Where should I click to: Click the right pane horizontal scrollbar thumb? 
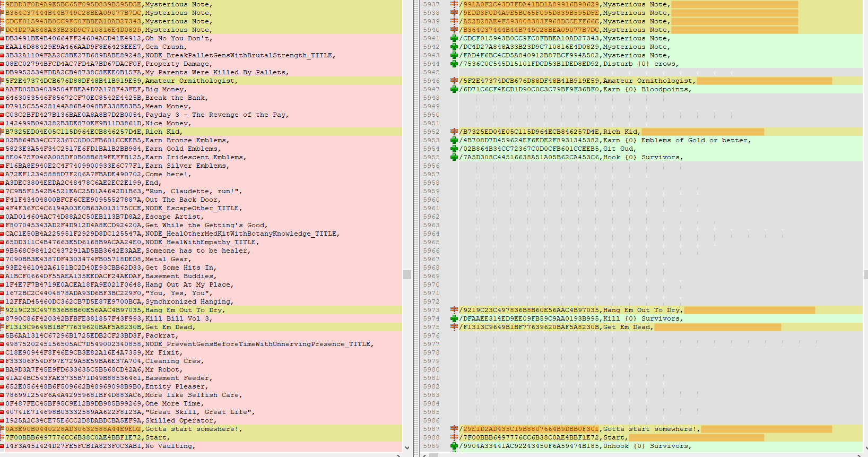pos(433,455)
